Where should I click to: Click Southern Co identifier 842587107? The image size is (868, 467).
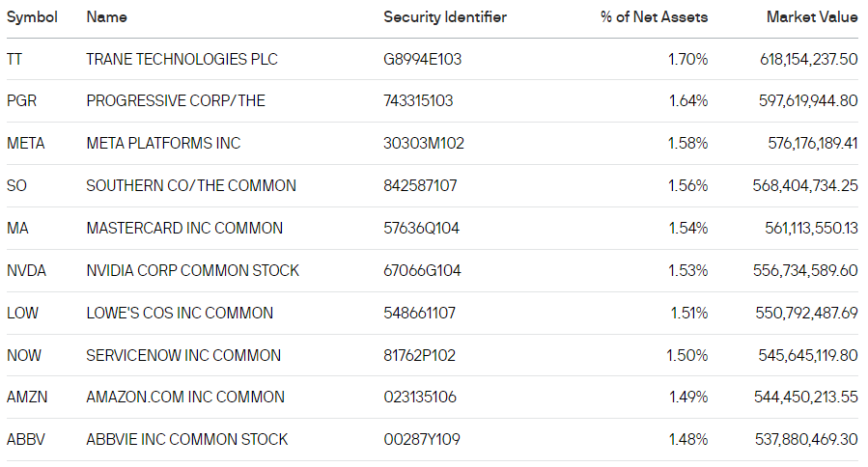tap(420, 186)
